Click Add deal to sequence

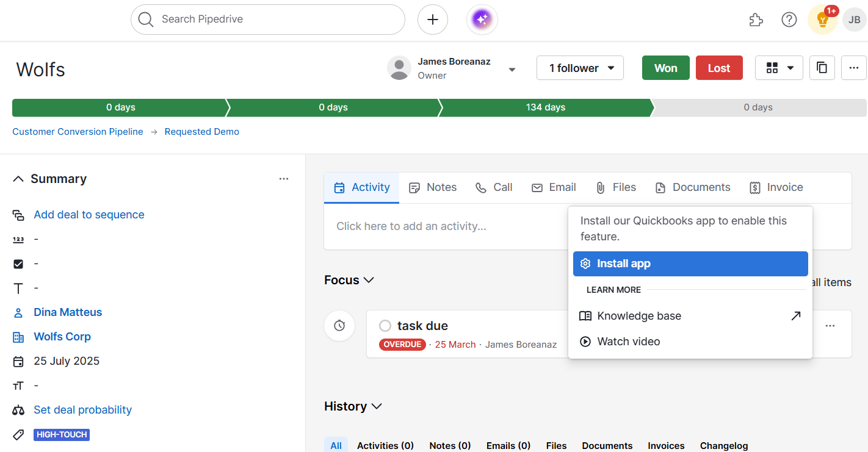tap(89, 215)
